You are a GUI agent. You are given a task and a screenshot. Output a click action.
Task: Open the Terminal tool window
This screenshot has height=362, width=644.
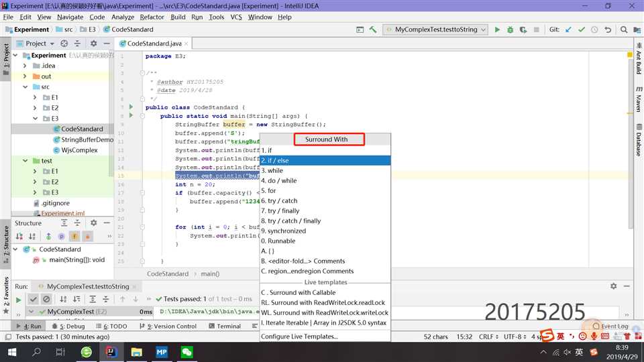225,326
